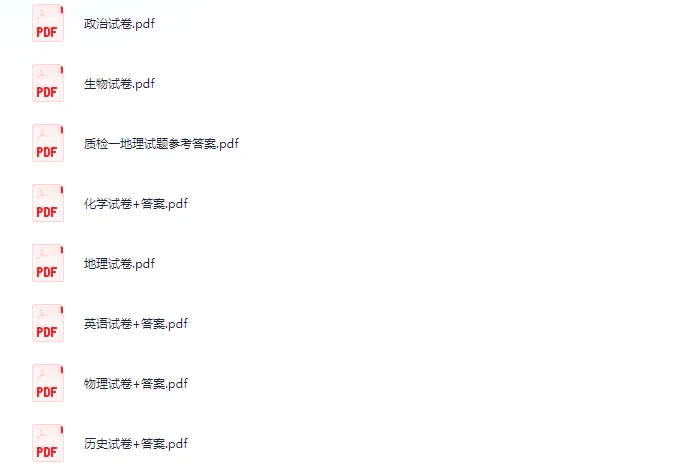Click the PDF icon beside 政治试卷.pdf
Viewport: 699px width, 476px height.
(x=48, y=23)
